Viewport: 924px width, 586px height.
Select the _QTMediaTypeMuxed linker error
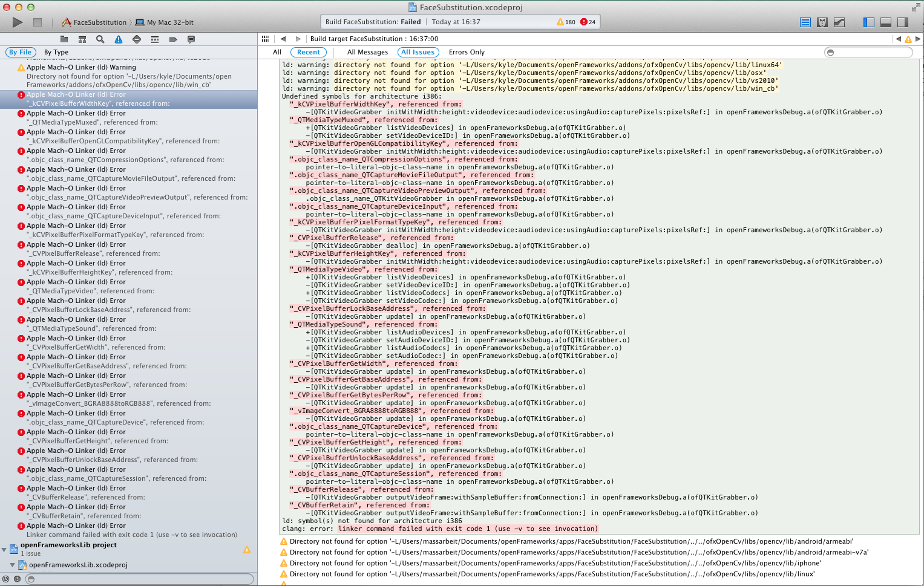pos(128,118)
